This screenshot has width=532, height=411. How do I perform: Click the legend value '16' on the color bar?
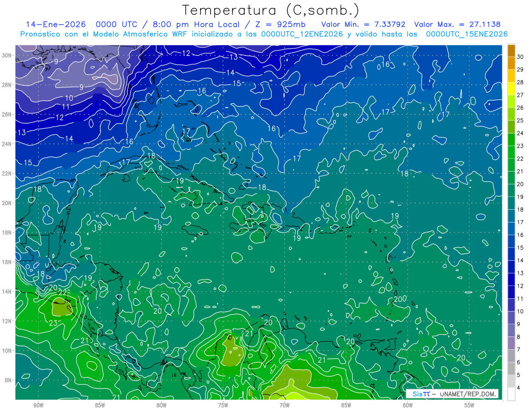520,235
